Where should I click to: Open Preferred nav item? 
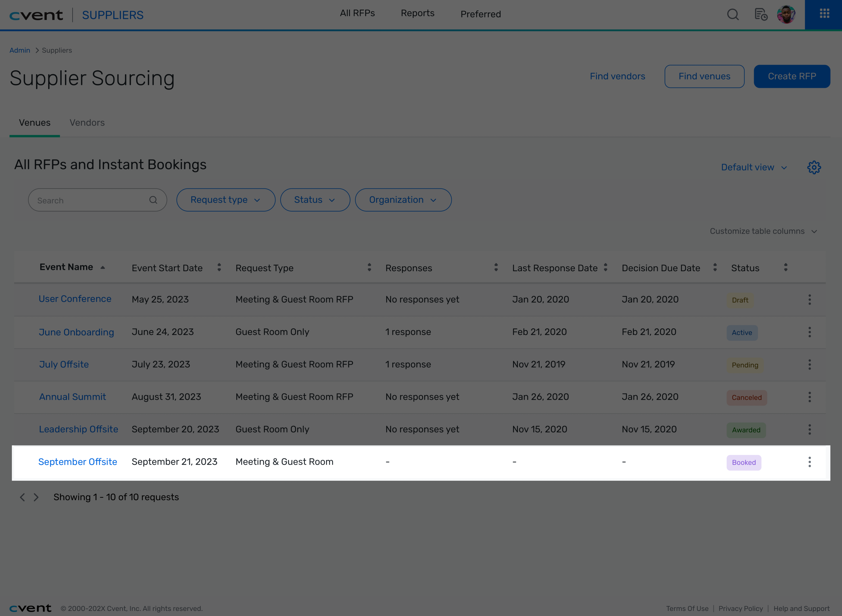pos(481,14)
